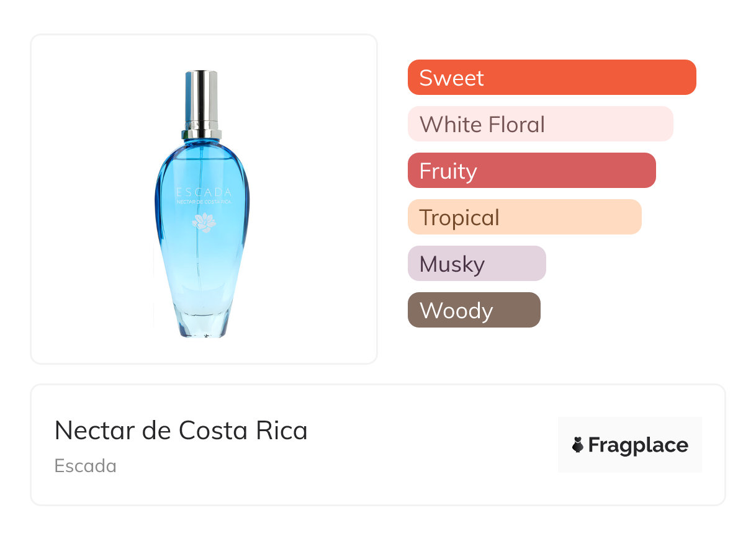Select the White Floral accord bar

click(x=540, y=124)
